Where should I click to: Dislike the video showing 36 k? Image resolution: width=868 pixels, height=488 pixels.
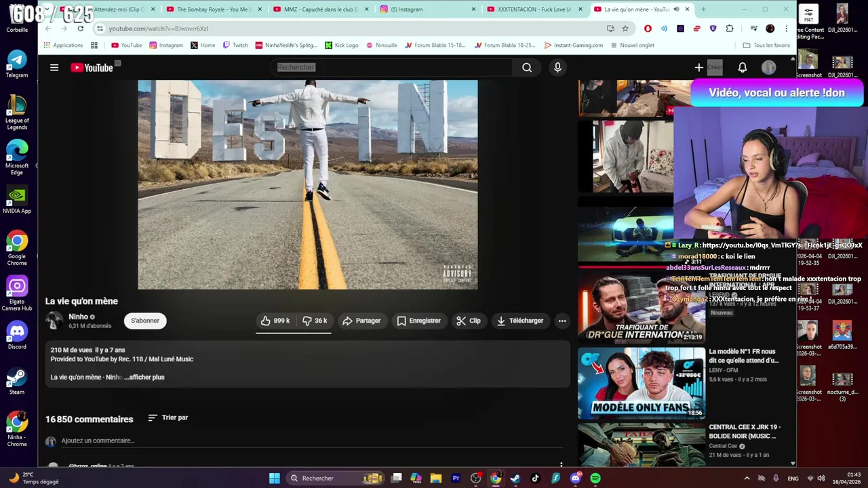[314, 321]
